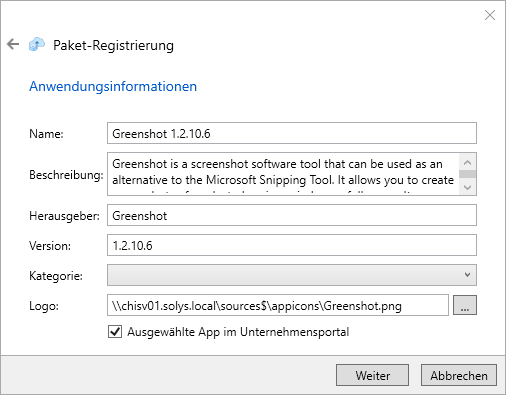506x395 pixels.
Task: Focus the Beschreibung text area
Action: pyautogui.click(x=283, y=174)
